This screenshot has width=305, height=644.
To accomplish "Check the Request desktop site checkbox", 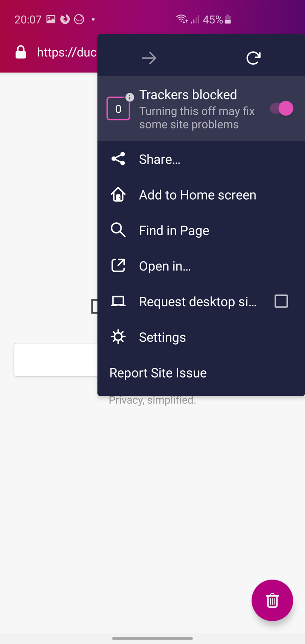I will pos(281,301).
